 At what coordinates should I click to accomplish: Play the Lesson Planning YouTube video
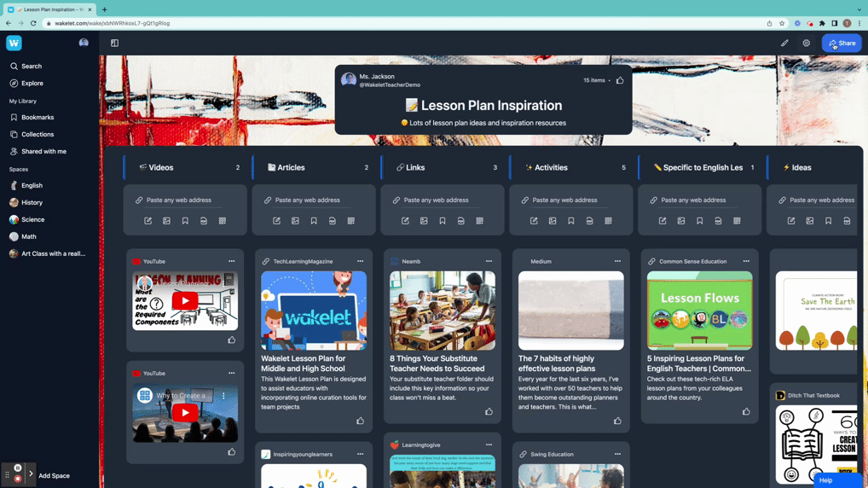(185, 301)
